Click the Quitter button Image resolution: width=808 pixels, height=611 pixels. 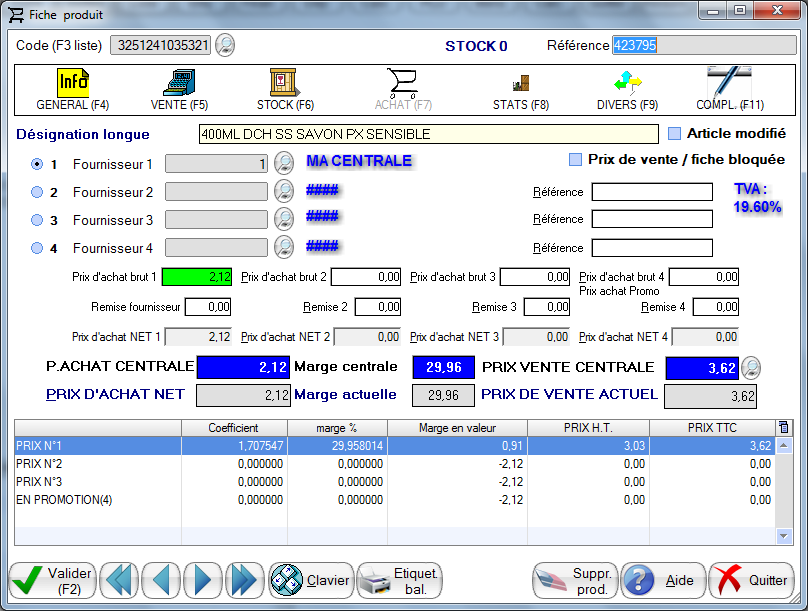tap(751, 580)
